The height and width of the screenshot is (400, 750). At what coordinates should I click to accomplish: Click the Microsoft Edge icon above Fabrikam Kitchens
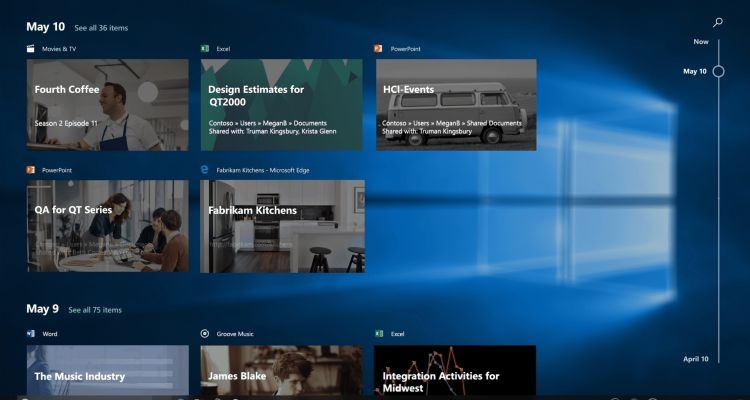(205, 170)
